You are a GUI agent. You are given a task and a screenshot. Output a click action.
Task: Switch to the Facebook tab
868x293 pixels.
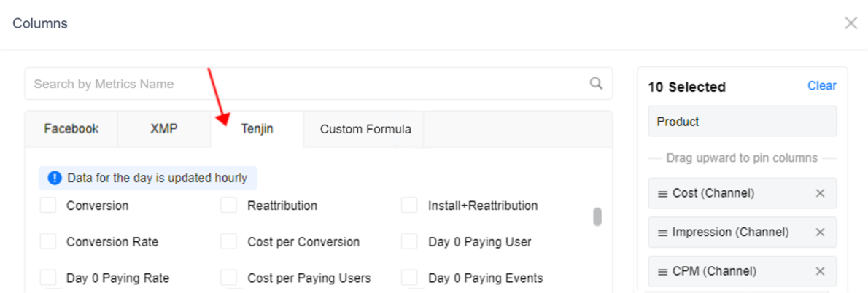tap(71, 129)
